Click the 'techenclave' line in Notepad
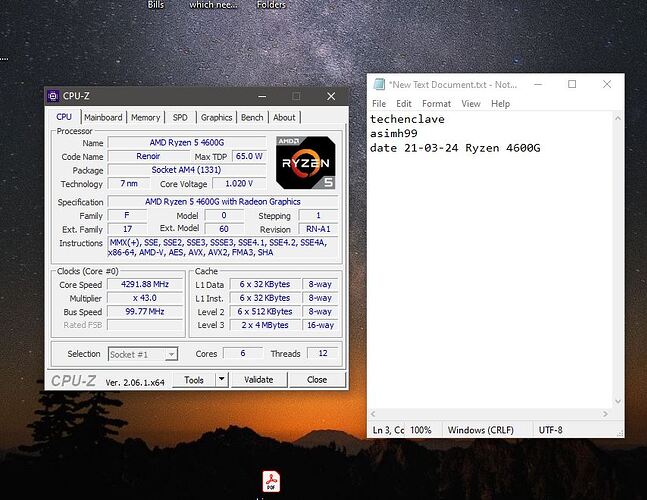647x500 pixels. (x=407, y=119)
